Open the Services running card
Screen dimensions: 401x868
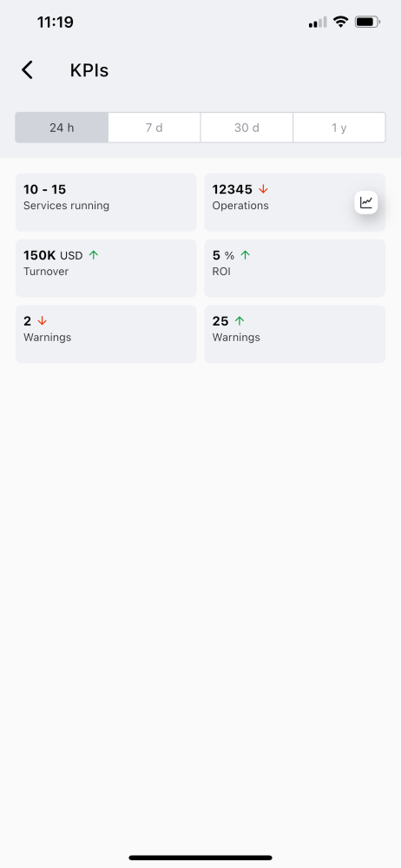[x=106, y=202]
